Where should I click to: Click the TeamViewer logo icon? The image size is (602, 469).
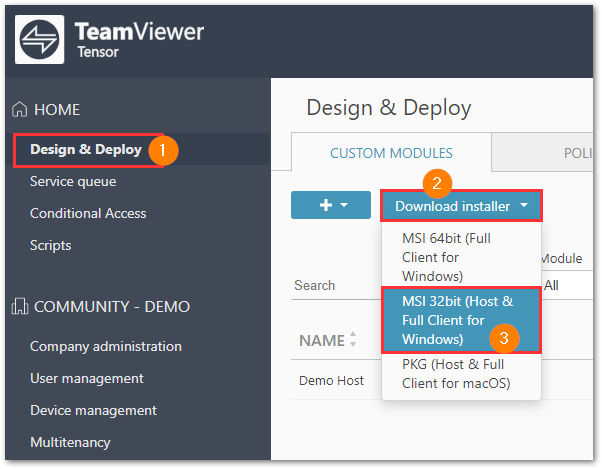pyautogui.click(x=40, y=40)
